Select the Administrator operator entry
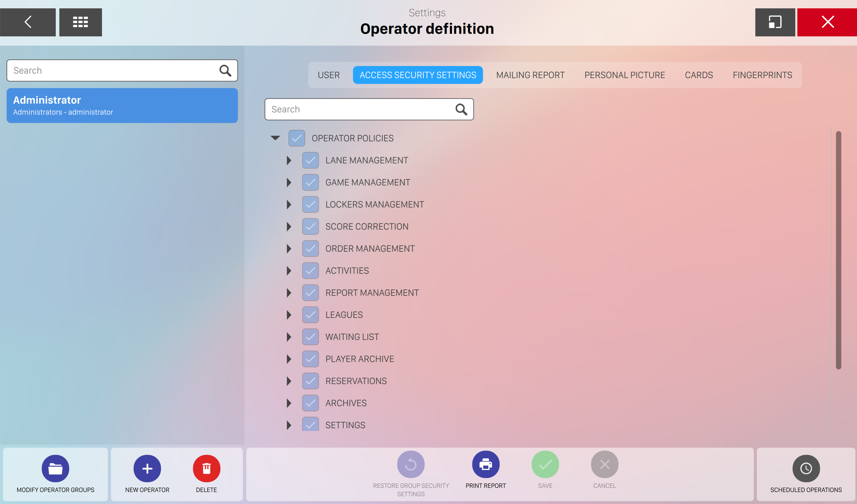This screenshot has height=504, width=857. [122, 106]
